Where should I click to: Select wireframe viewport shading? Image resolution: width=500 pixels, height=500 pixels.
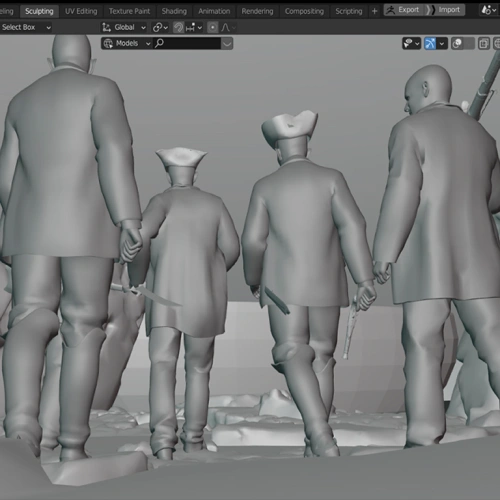point(497,43)
